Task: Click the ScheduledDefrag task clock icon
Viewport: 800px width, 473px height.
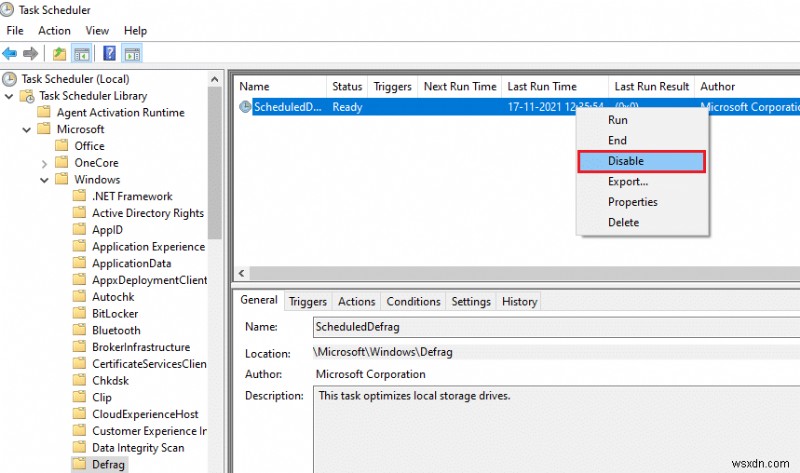Action: [245, 107]
